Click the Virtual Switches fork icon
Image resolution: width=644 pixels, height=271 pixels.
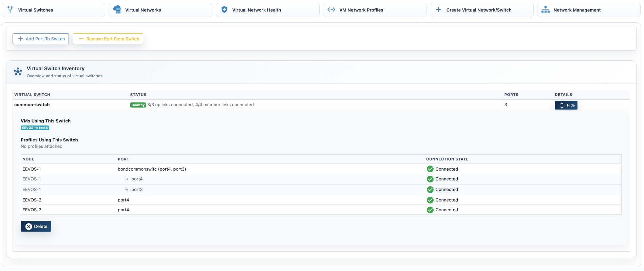(x=10, y=10)
